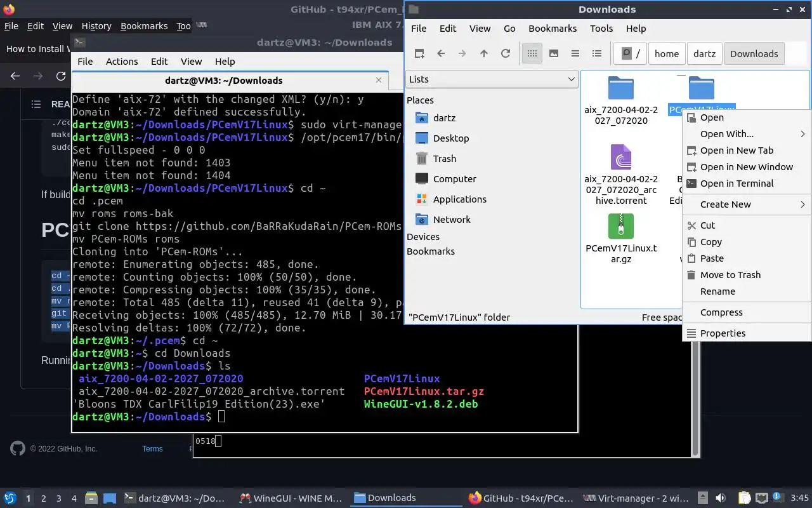Image resolution: width=812 pixels, height=508 pixels.
Task: Click show desktop icon on taskbar
Action: [110, 498]
